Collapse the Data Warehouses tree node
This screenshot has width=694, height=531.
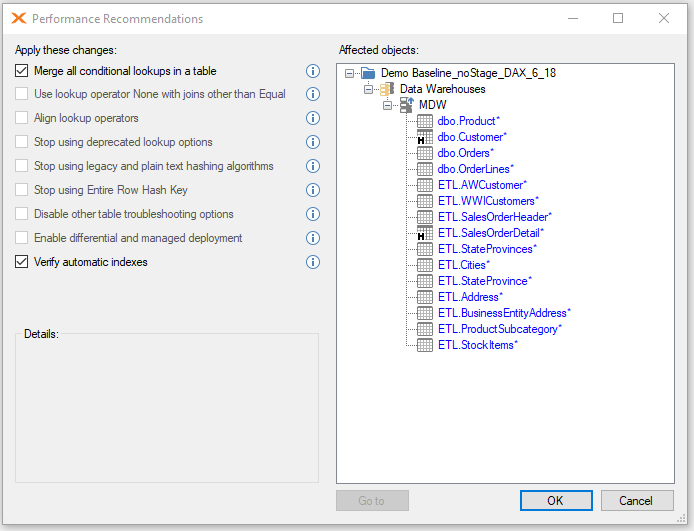[368, 89]
